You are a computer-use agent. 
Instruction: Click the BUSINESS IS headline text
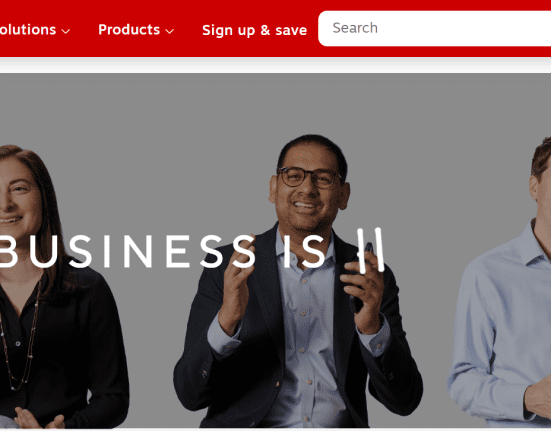pyautogui.click(x=162, y=251)
